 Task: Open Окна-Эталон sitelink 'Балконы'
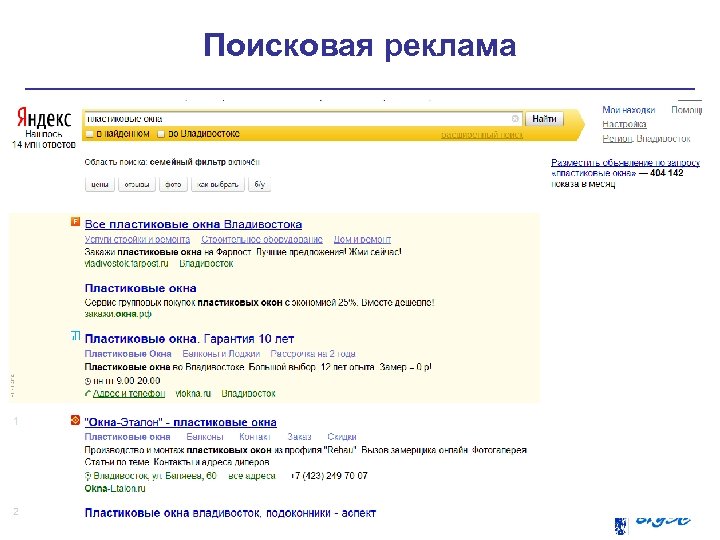point(205,437)
